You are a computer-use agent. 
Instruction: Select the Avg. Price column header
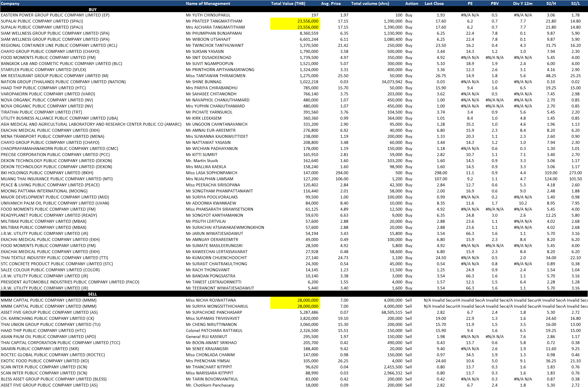pos(331,3)
